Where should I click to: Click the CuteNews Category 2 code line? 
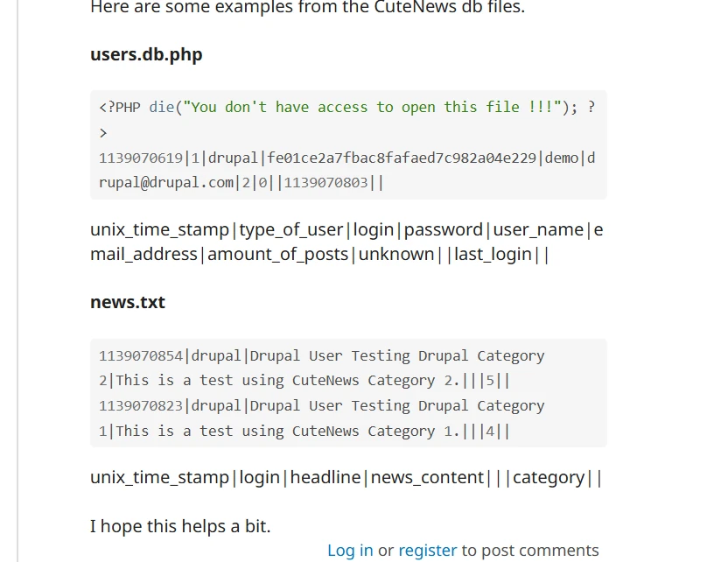tap(304, 381)
